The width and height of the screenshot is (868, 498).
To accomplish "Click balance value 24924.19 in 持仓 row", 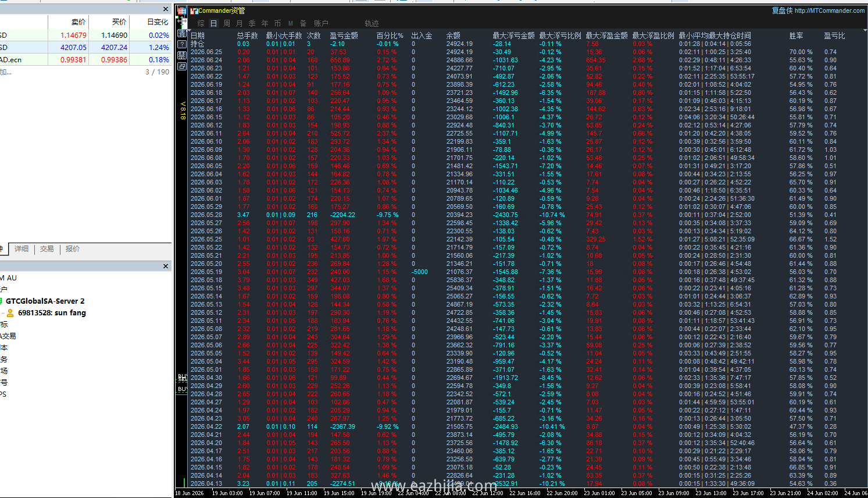I will coord(459,44).
